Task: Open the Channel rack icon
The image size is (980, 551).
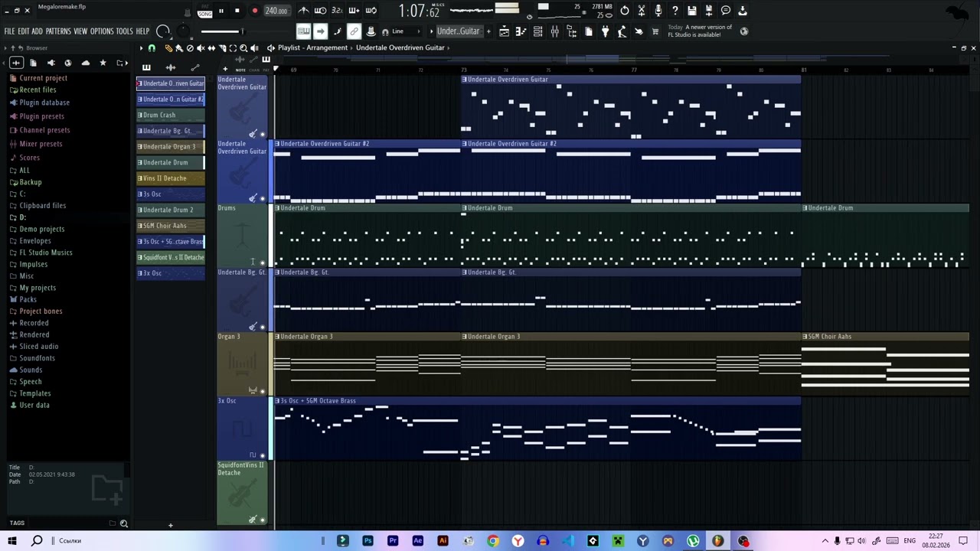Action: coord(537,31)
